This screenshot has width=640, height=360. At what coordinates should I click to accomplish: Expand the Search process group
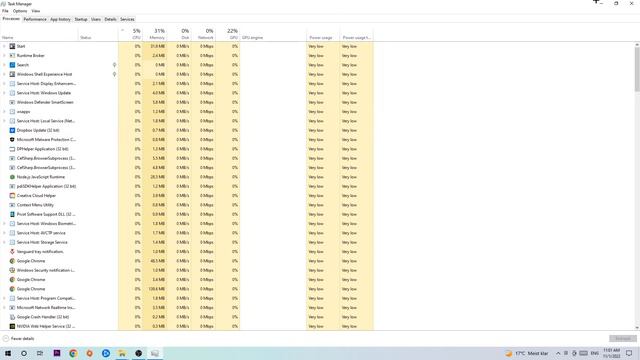[x=4, y=65]
